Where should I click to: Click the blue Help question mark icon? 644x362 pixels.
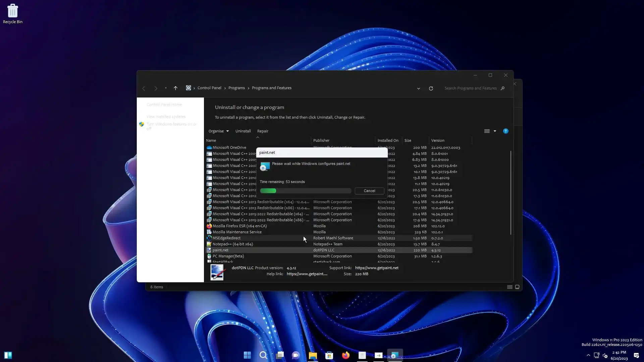tap(505, 131)
